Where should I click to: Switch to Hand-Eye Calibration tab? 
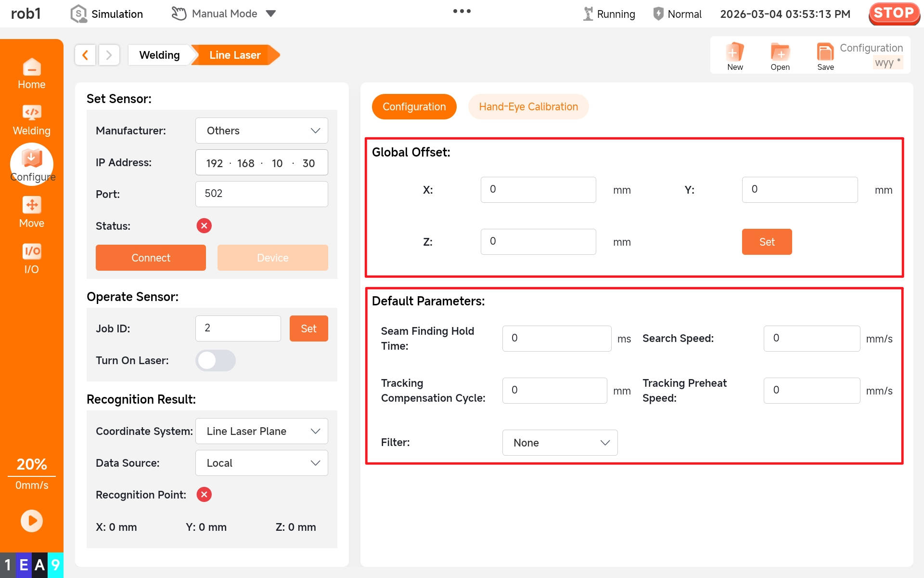pyautogui.click(x=528, y=106)
